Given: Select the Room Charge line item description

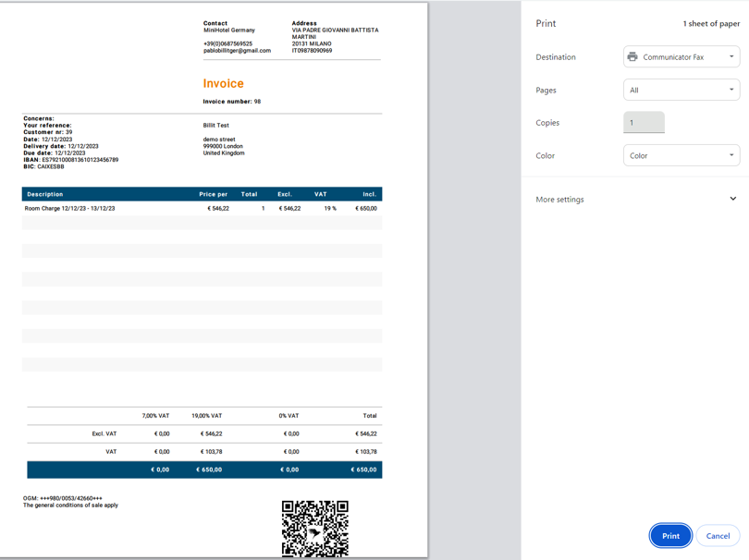Looking at the screenshot, I should (x=70, y=209).
